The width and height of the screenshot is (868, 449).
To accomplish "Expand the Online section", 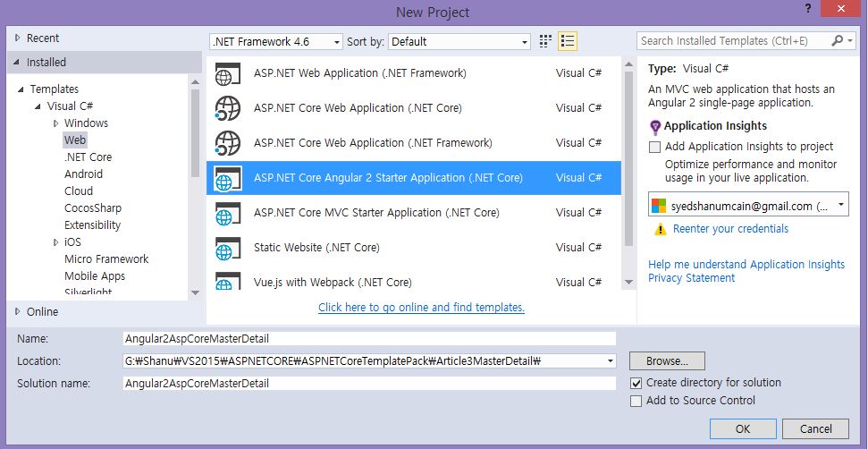I will (x=18, y=311).
